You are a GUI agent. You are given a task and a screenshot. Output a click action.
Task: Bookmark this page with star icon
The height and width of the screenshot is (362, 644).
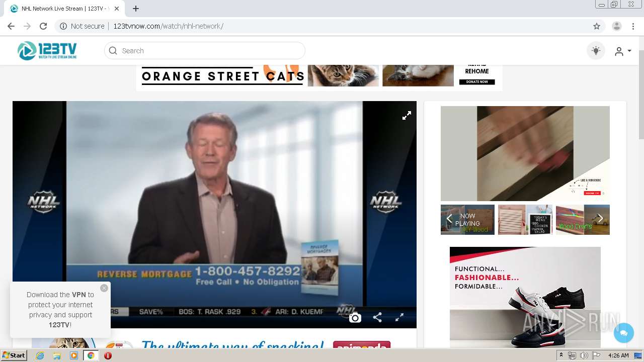(597, 26)
